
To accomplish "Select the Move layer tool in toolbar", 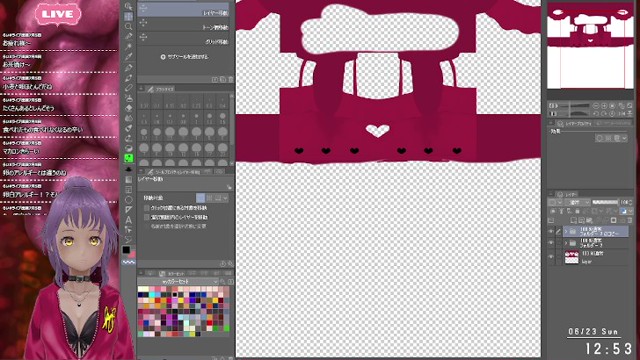I will [128, 16].
